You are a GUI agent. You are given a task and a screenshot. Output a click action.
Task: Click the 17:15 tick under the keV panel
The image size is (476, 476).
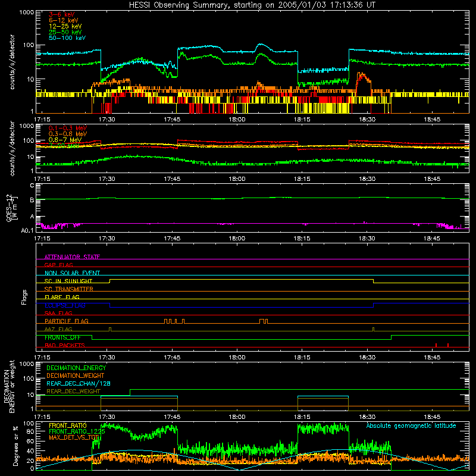pos(42,120)
